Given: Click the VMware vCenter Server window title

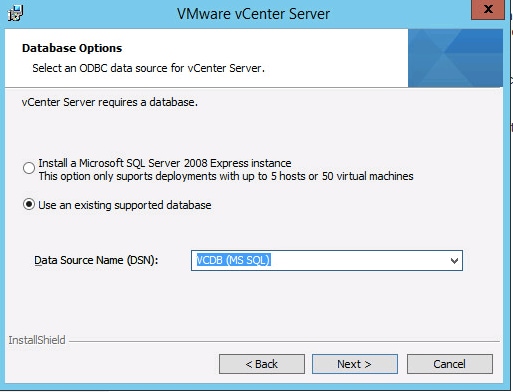Looking at the screenshot, I should 253,14.
